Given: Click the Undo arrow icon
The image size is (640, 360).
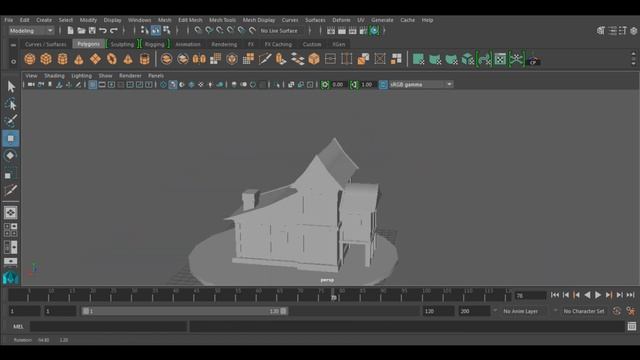Looking at the screenshot, I should coord(103,31).
